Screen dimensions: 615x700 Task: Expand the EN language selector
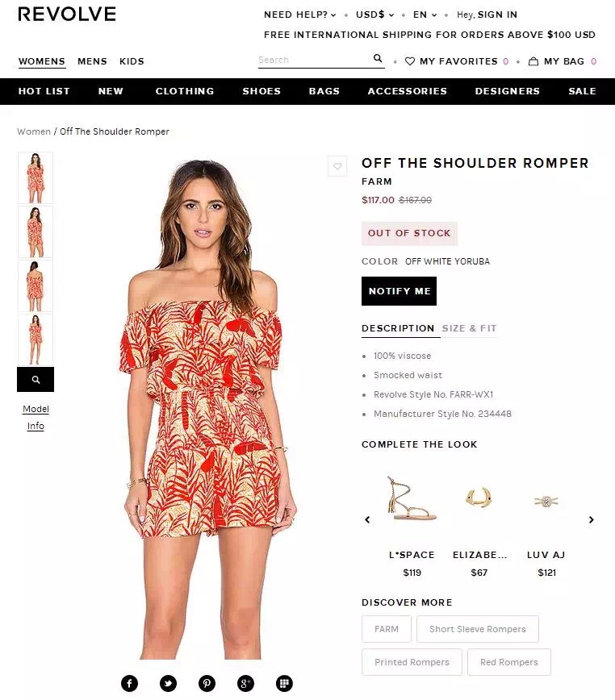click(x=425, y=15)
